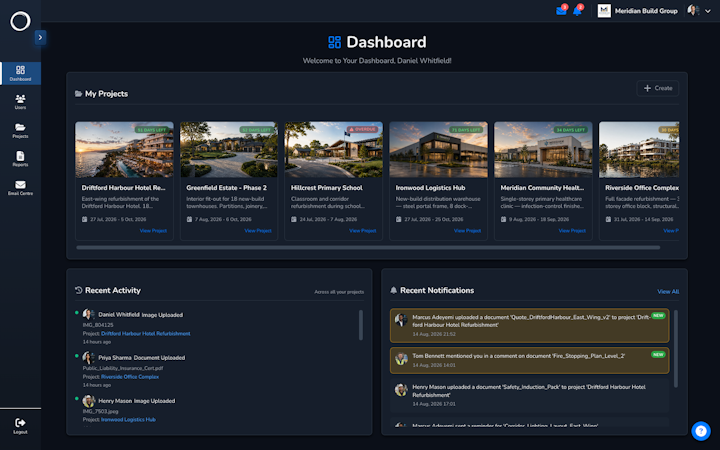Screen dimensions: 720x450
Task: Click Public_Liability_Insurance_Cert.pdf file name
Action: pyautogui.click(x=123, y=368)
